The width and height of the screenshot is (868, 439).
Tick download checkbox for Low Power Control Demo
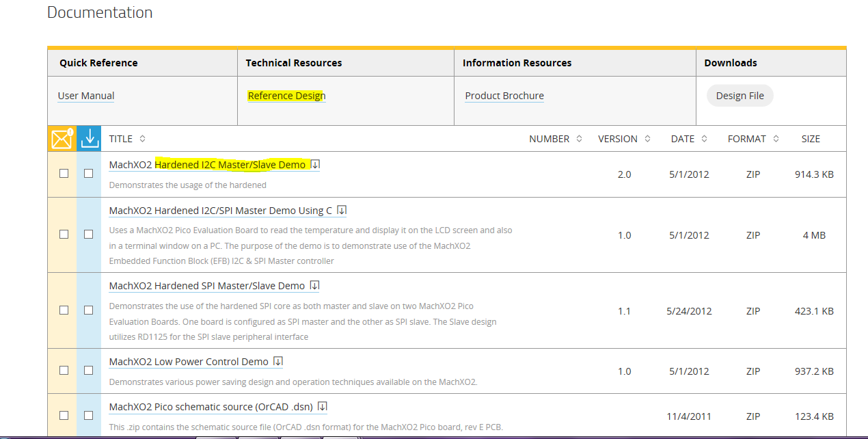pos(88,370)
